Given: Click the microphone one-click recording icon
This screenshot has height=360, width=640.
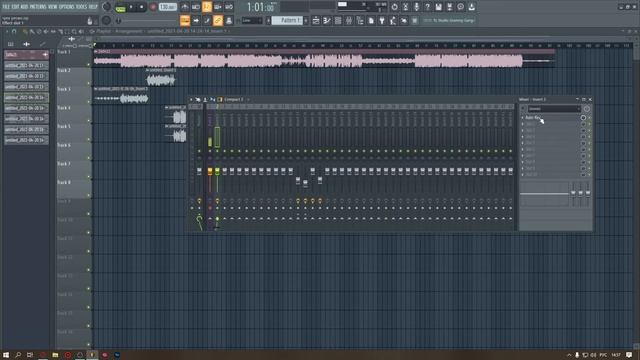Looking at the screenshot, I should click(416, 7).
